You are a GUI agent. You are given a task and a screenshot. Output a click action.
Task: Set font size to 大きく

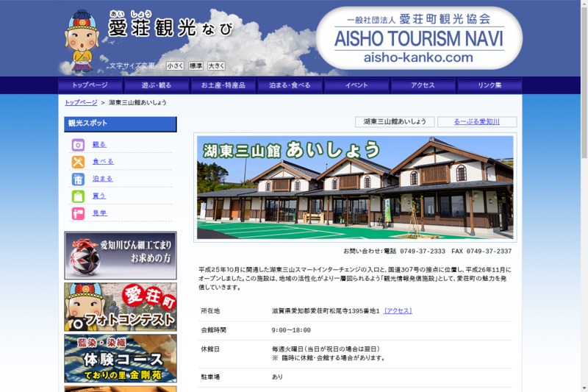coord(216,66)
